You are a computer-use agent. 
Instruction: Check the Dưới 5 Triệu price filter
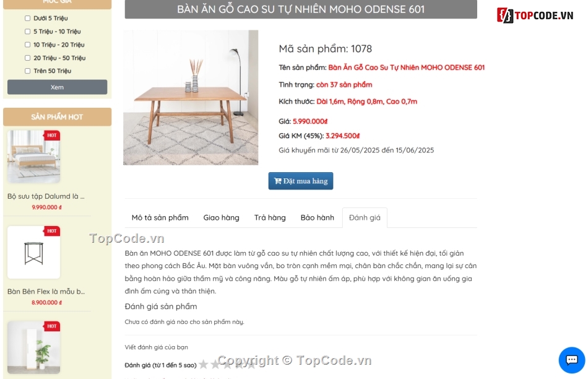[x=27, y=18]
